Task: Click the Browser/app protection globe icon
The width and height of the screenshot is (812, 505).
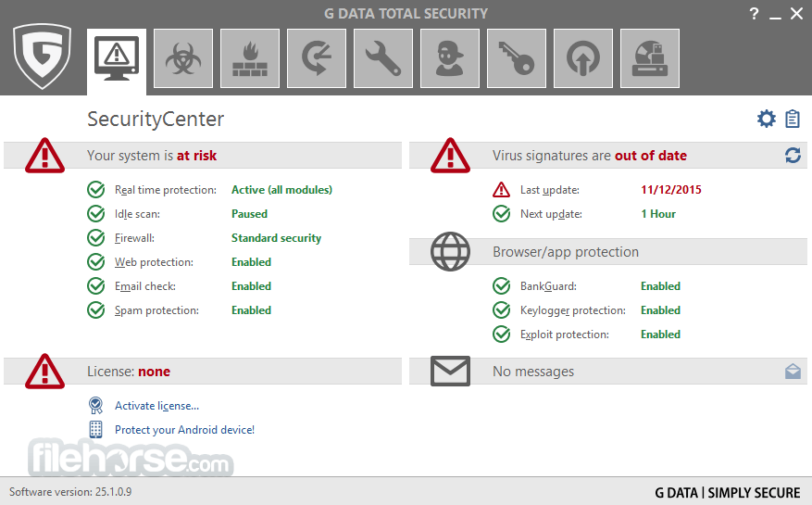Action: [451, 251]
